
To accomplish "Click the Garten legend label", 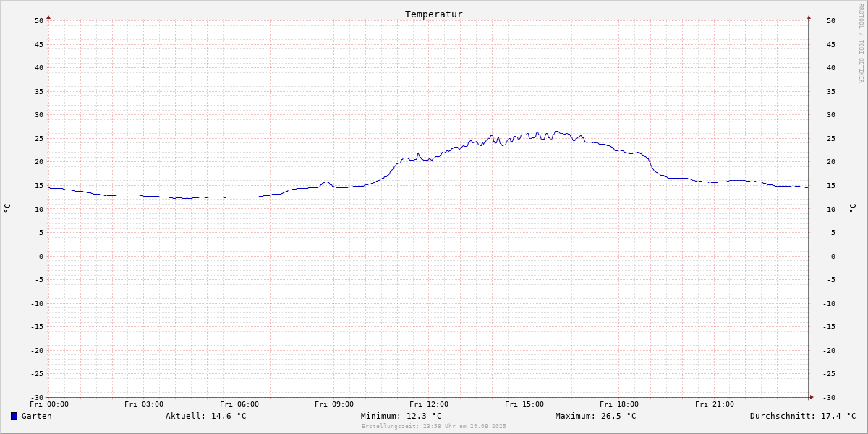I will 37,416.
